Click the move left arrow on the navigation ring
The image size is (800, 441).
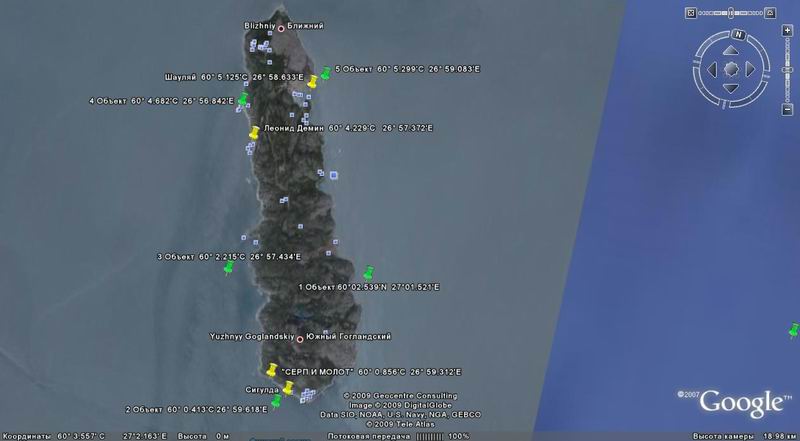tap(714, 69)
